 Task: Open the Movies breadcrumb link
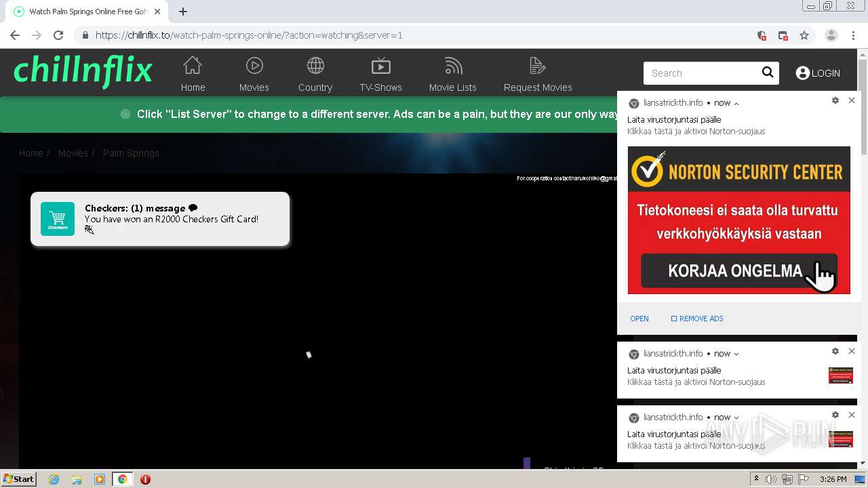[73, 153]
